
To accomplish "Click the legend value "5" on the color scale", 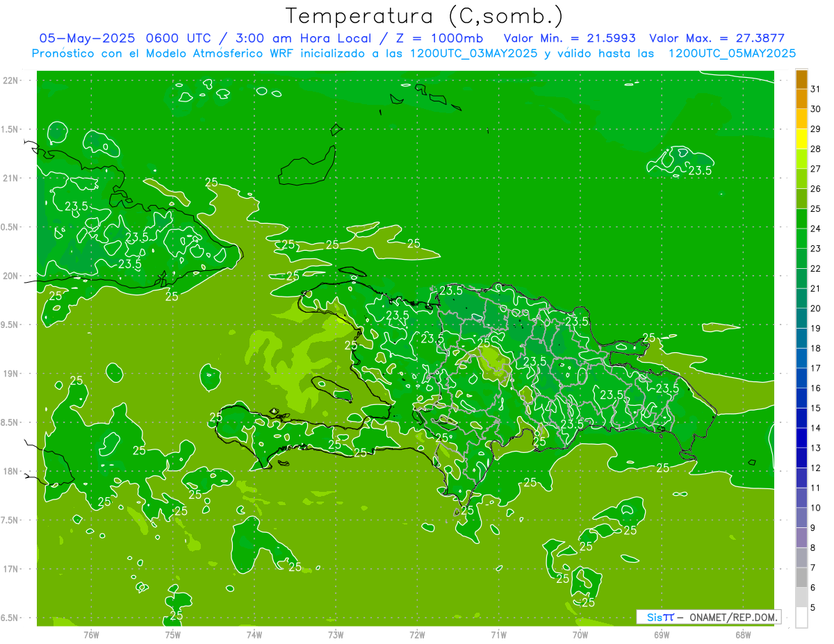I will (x=813, y=607).
